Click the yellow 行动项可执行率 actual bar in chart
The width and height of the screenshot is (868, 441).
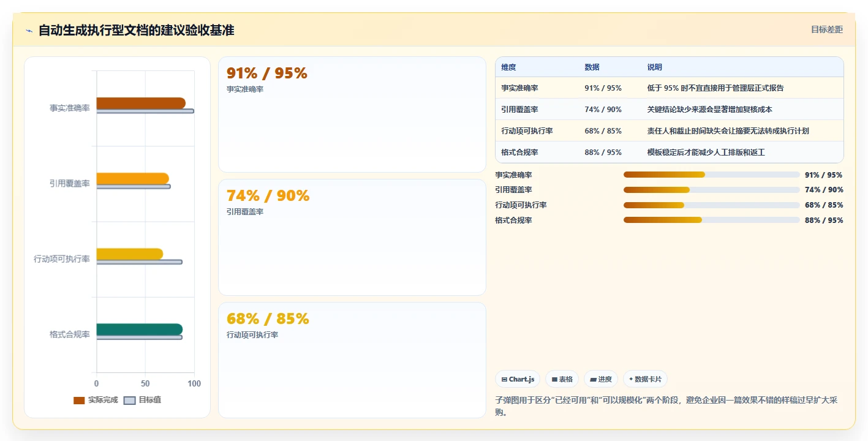[x=130, y=254]
